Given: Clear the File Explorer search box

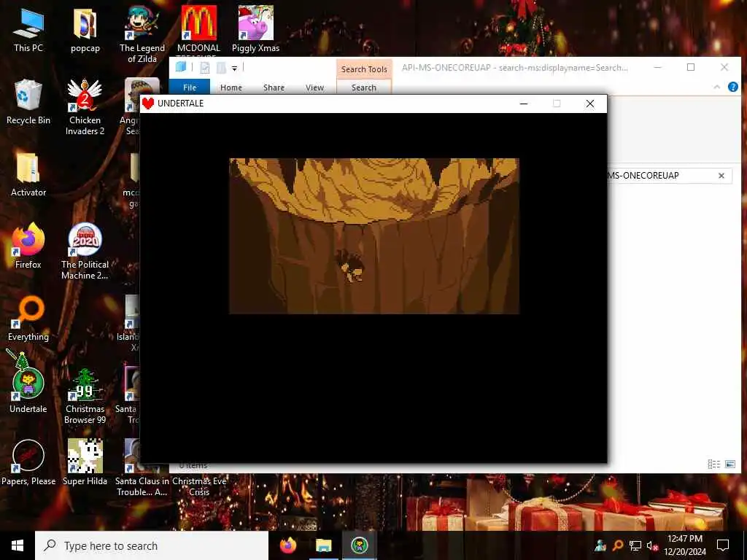Looking at the screenshot, I should (x=721, y=176).
